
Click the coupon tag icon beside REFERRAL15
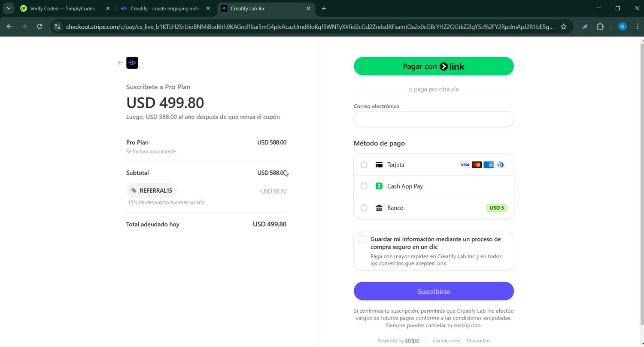coord(134,191)
